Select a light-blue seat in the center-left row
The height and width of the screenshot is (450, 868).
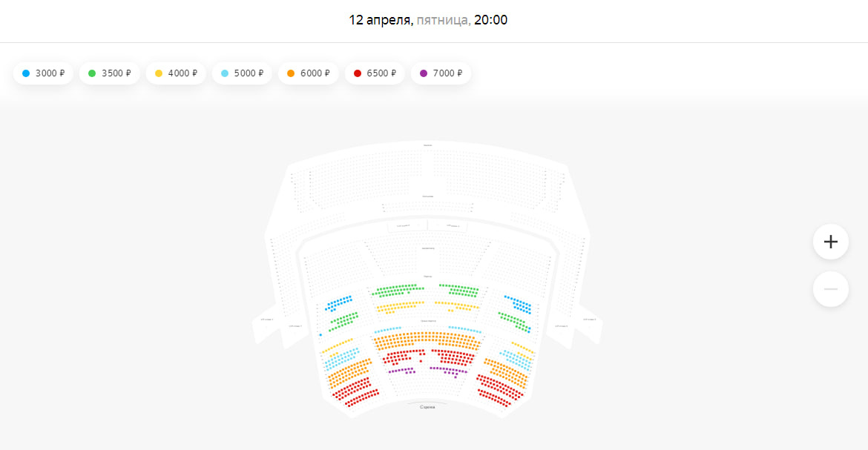click(x=388, y=329)
